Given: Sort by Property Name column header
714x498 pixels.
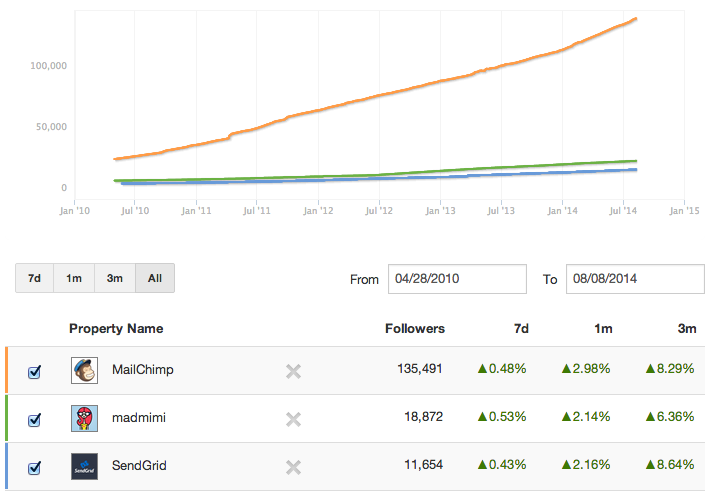Looking at the screenshot, I should [116, 329].
